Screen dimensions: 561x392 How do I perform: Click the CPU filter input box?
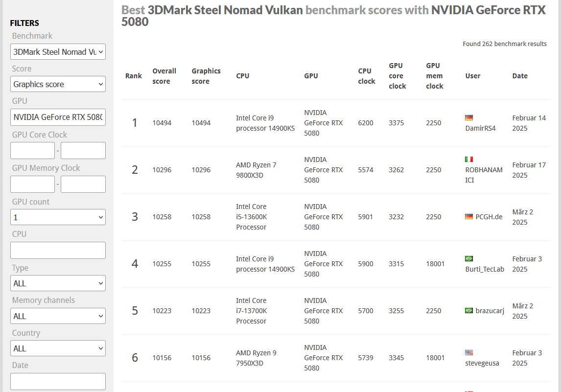click(58, 250)
